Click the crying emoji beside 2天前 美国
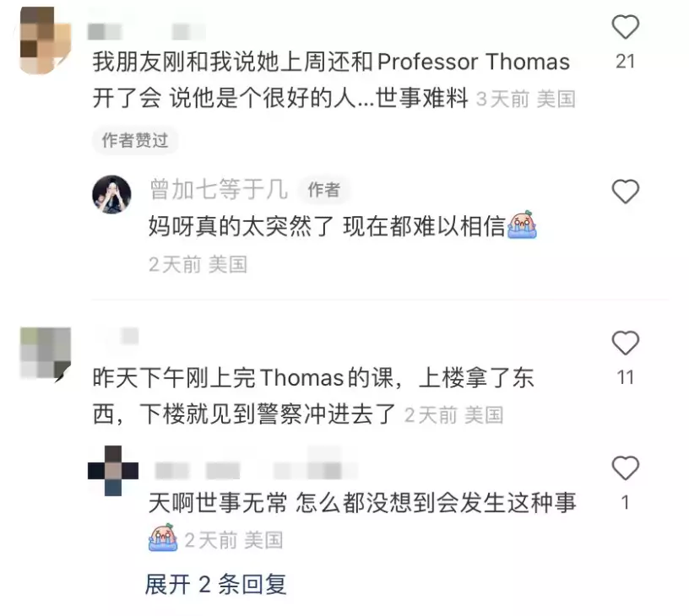Image resolution: width=689 pixels, height=616 pixels. (x=163, y=537)
